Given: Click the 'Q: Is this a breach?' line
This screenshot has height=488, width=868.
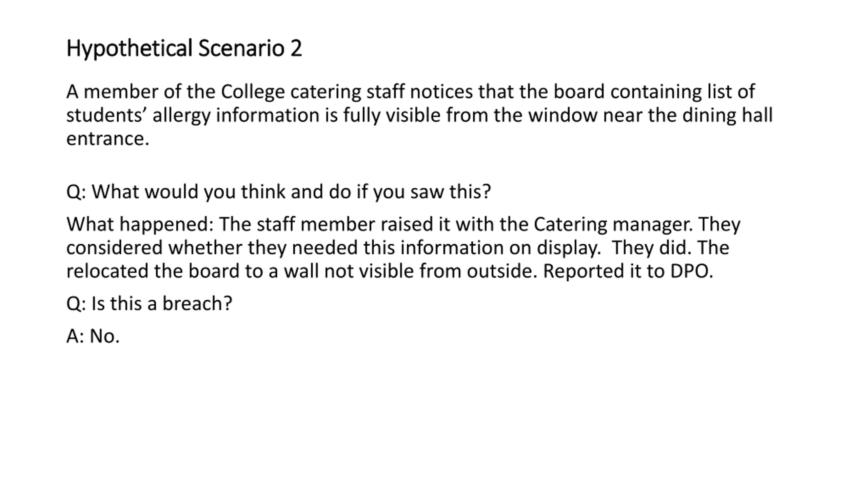Looking at the screenshot, I should 149,303.
